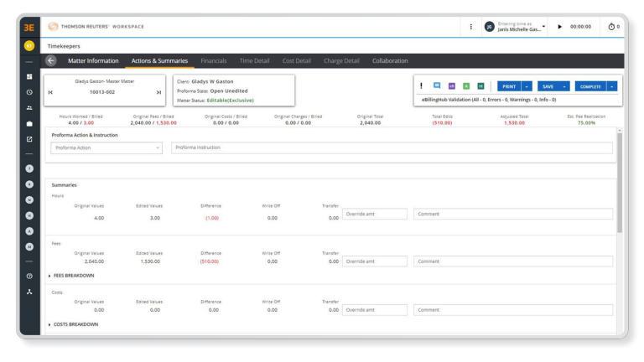Screen dimensions: 644x362
Task: Click the help question mark sidebar icon
Action: click(x=29, y=276)
